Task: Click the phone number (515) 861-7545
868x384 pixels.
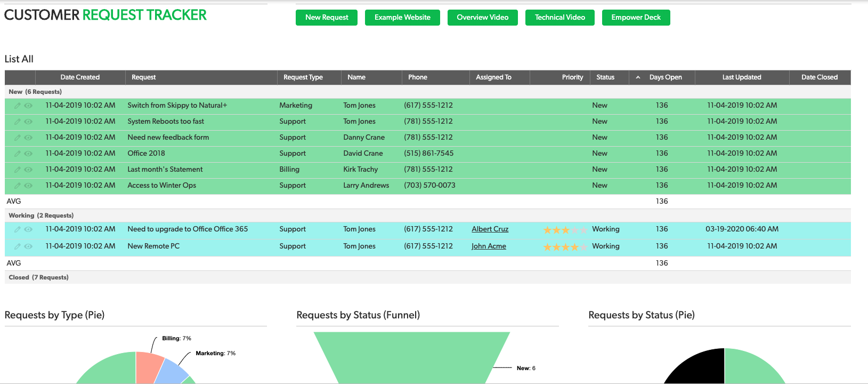Action: point(428,154)
